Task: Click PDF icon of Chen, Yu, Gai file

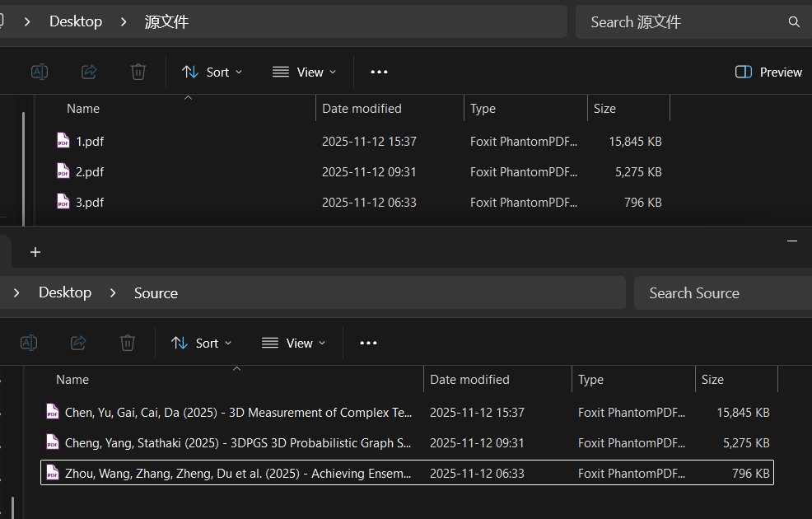Action: pyautogui.click(x=53, y=411)
